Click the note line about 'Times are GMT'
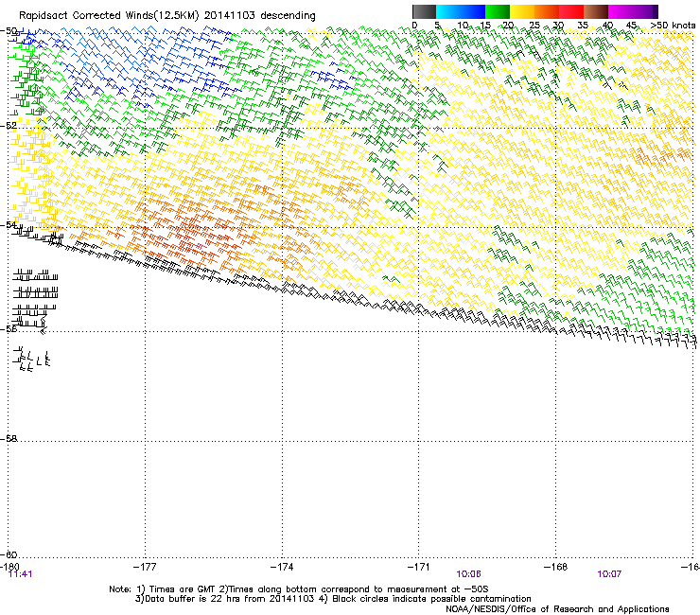700x615 pixels. click(299, 589)
